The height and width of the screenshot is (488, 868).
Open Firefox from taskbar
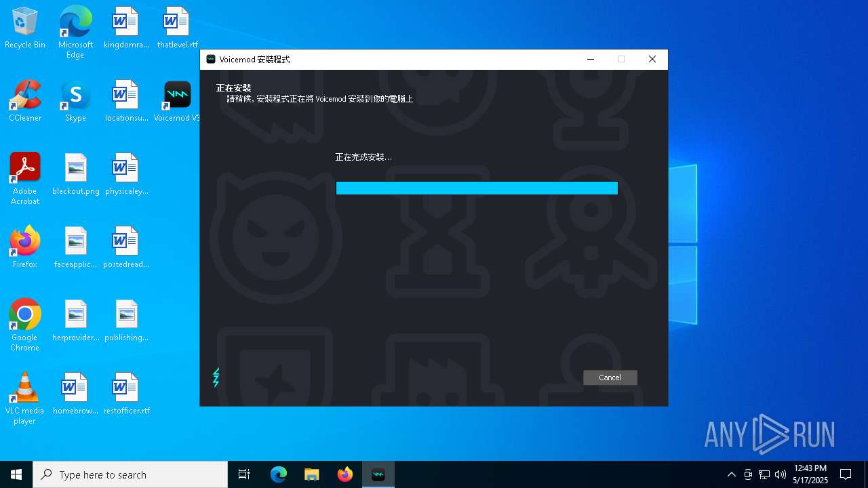pos(345,474)
